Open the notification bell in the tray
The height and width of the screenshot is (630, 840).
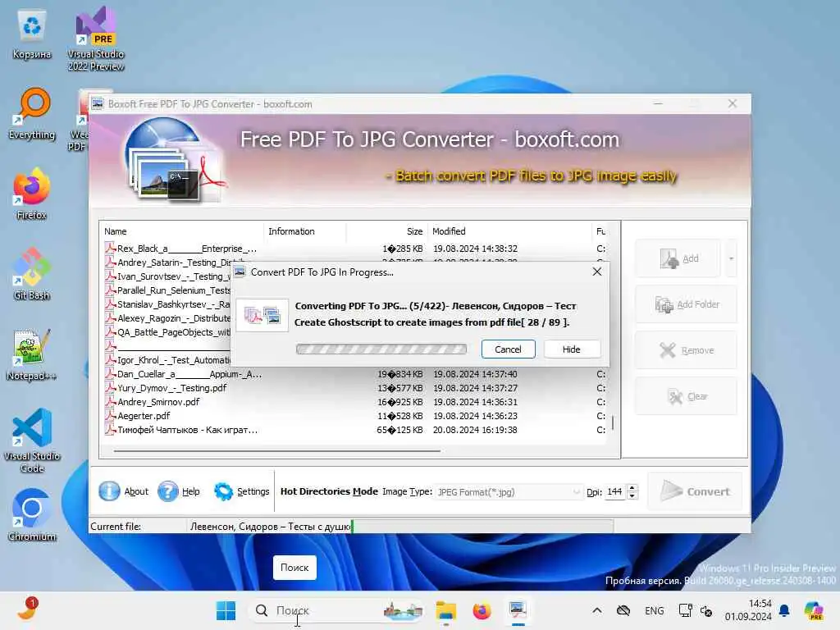pyautogui.click(x=783, y=610)
